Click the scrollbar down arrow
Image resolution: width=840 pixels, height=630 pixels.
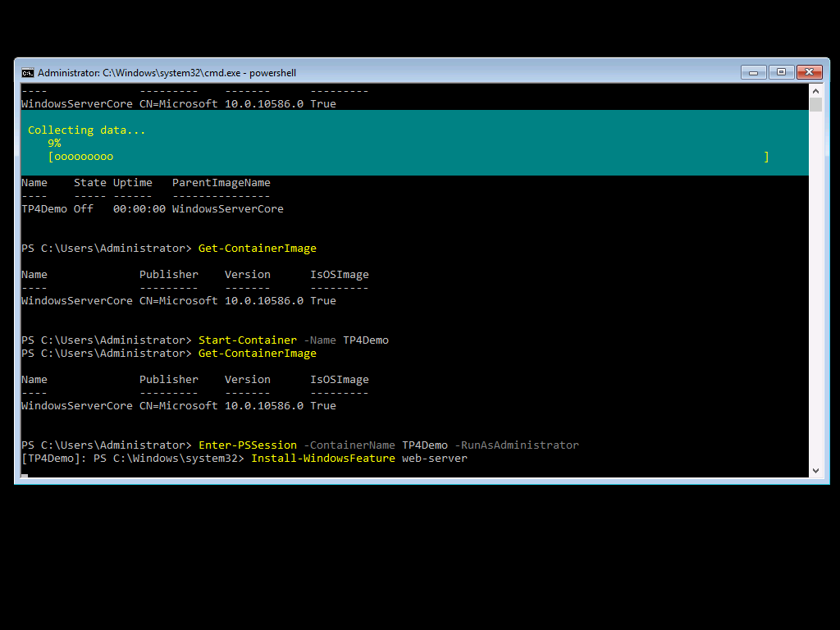click(x=815, y=469)
